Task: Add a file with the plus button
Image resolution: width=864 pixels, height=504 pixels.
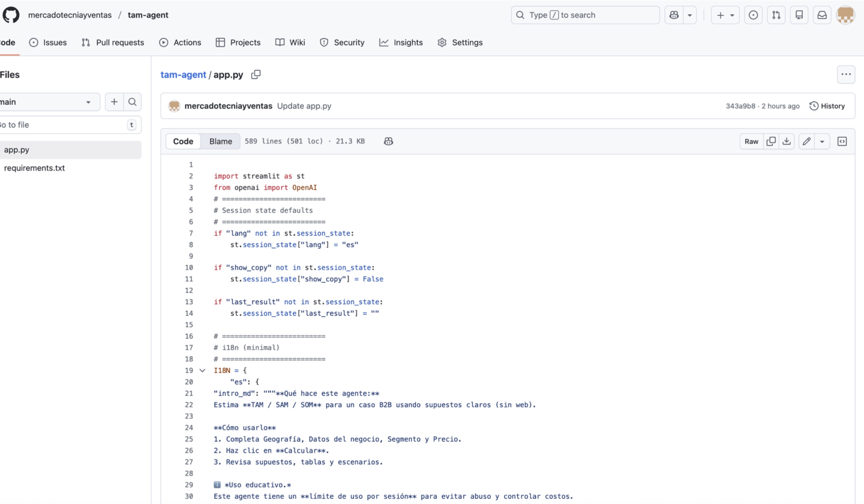Action: click(114, 102)
